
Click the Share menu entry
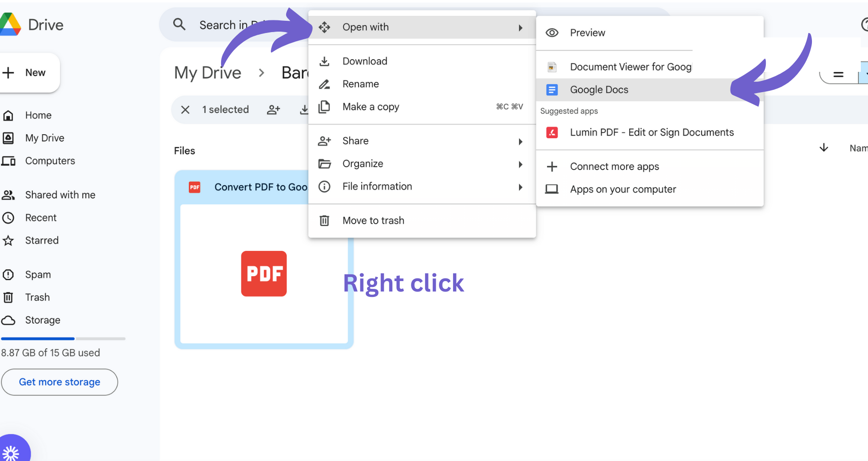pos(422,141)
